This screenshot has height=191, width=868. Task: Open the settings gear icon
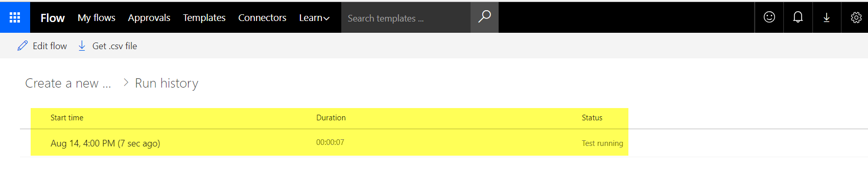[856, 17]
